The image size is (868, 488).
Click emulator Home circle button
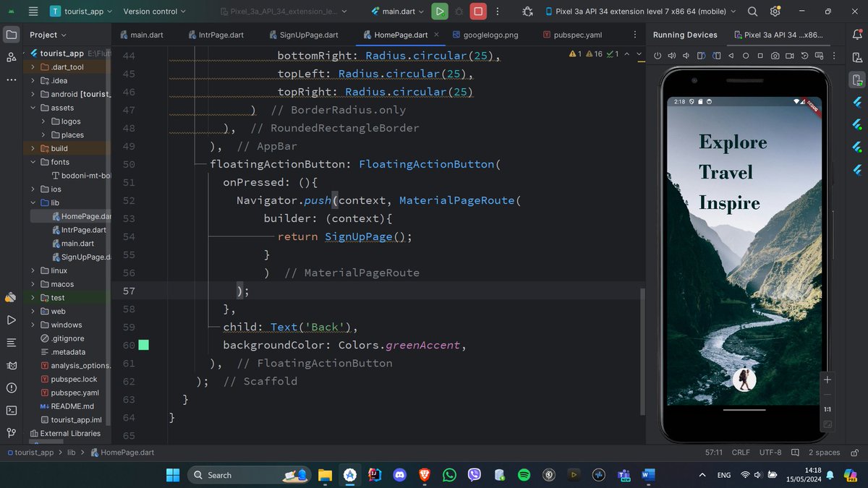coord(745,56)
